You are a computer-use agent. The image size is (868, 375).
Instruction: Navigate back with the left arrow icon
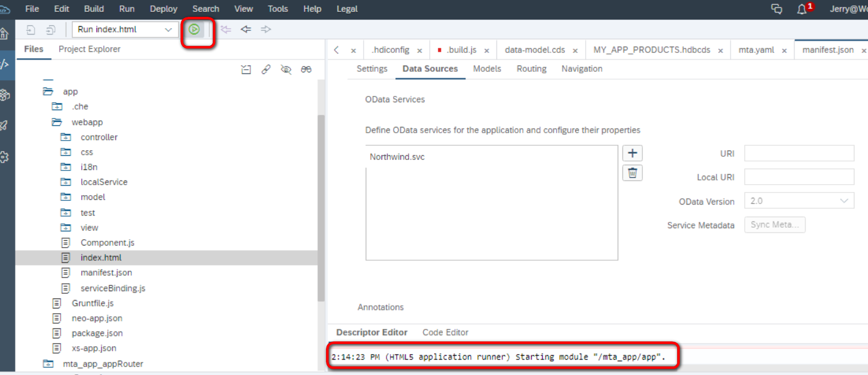[x=246, y=29]
